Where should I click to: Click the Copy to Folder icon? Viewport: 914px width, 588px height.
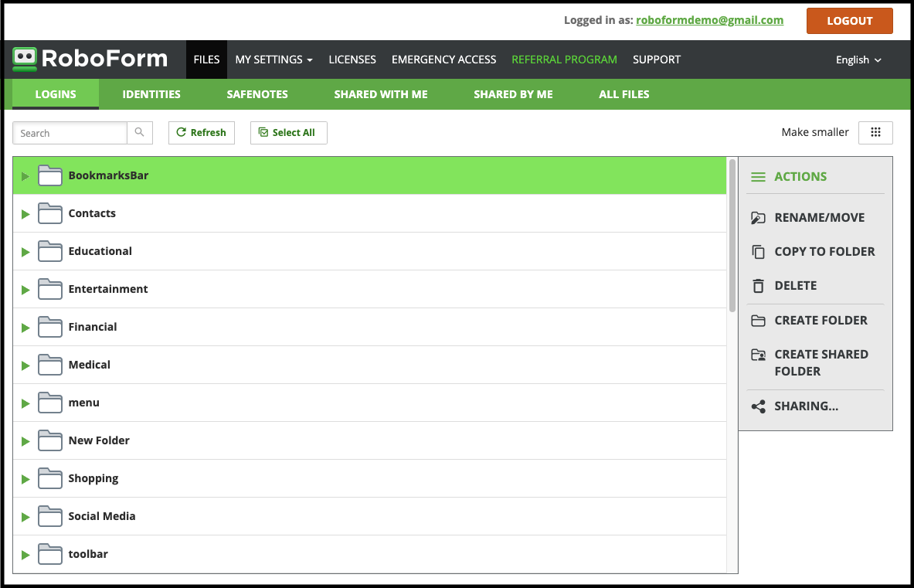pyautogui.click(x=758, y=252)
